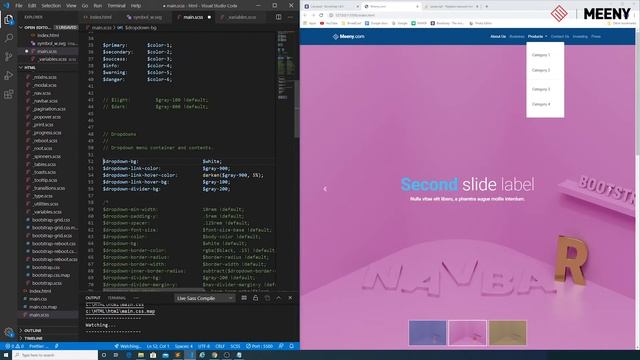Open _modal.scss in the explorer tree

[x=44, y=85]
